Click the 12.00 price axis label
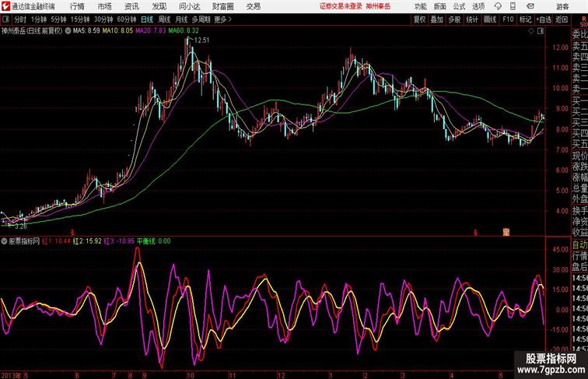The image size is (588, 379). click(x=560, y=47)
